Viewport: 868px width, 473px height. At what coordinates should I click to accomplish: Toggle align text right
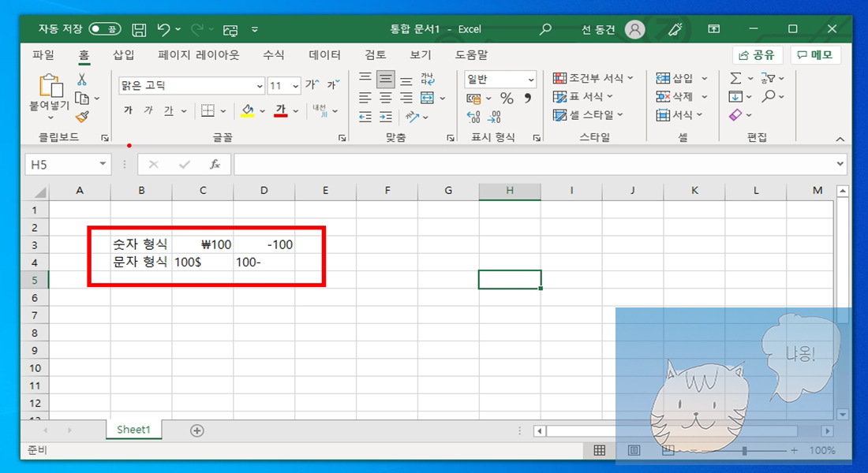[406, 99]
